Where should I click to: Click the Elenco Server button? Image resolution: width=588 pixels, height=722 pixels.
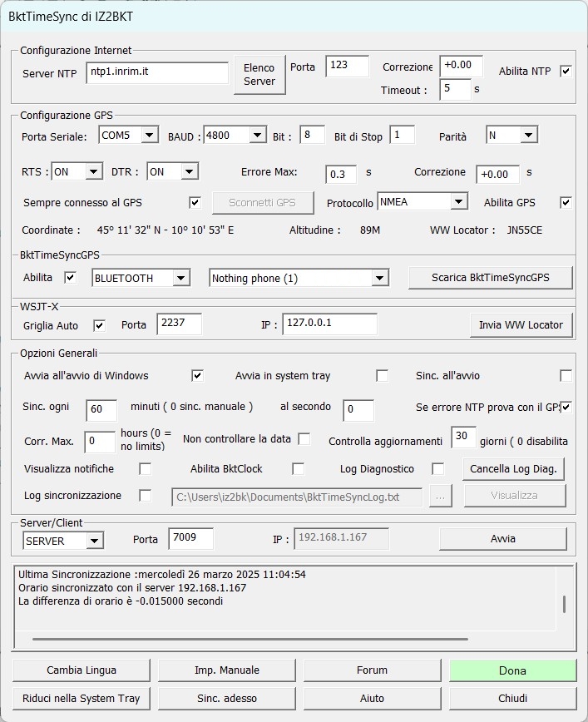[x=259, y=75]
